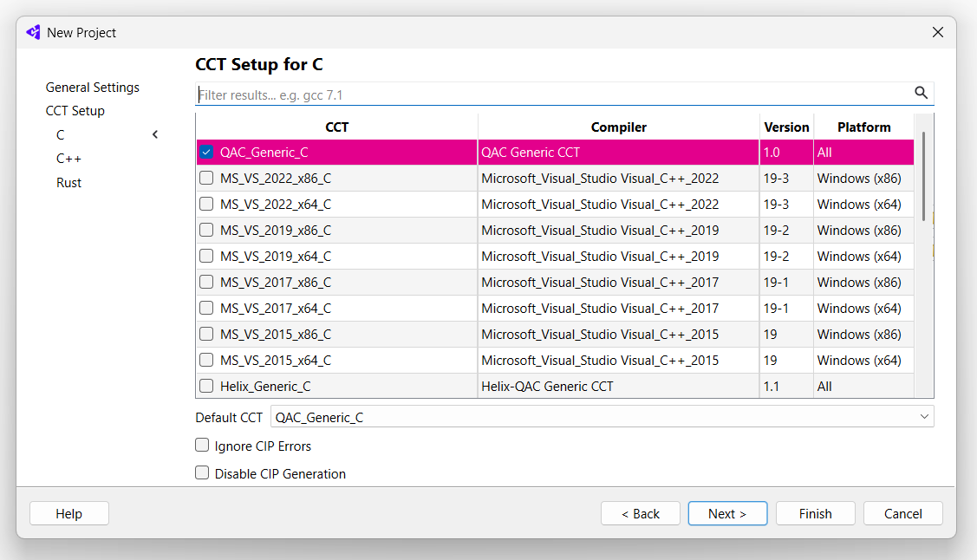Click 19-3 version in MS_VS_2022_x64_C row

[786, 205]
